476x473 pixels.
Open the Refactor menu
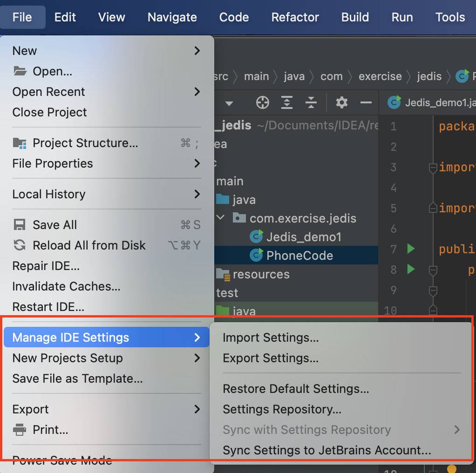[295, 17]
